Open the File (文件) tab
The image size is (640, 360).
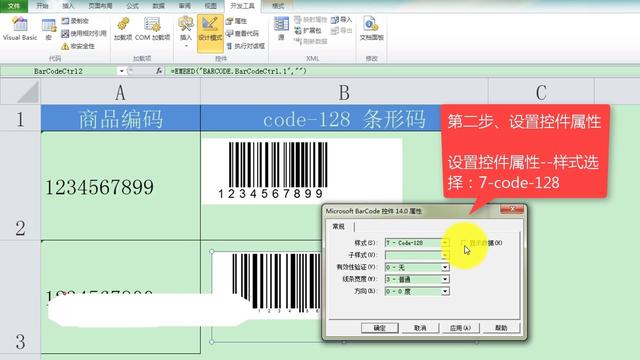(x=14, y=6)
